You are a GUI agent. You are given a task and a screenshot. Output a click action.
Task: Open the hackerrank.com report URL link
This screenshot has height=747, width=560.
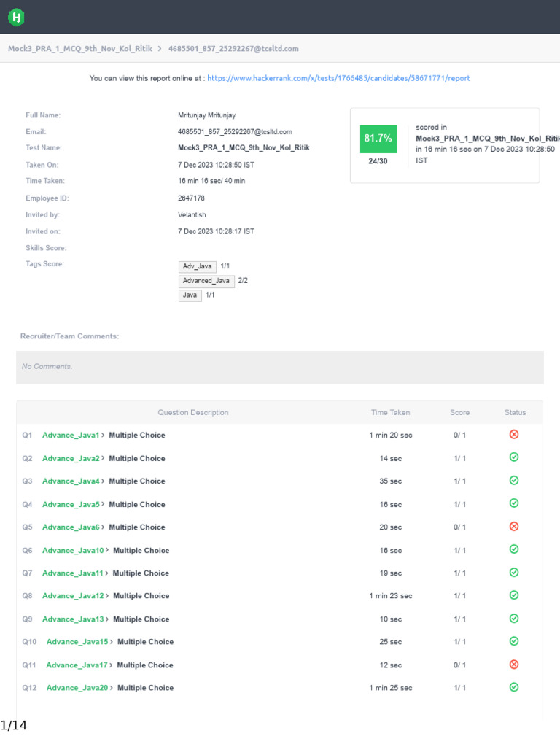338,78
